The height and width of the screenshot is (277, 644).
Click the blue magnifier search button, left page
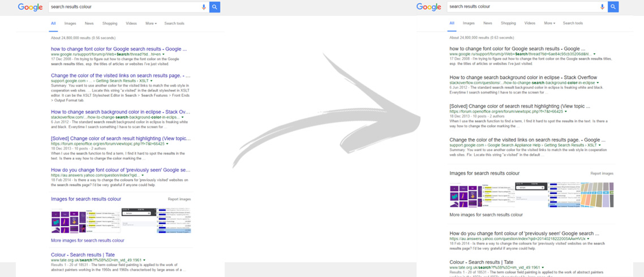tap(215, 7)
